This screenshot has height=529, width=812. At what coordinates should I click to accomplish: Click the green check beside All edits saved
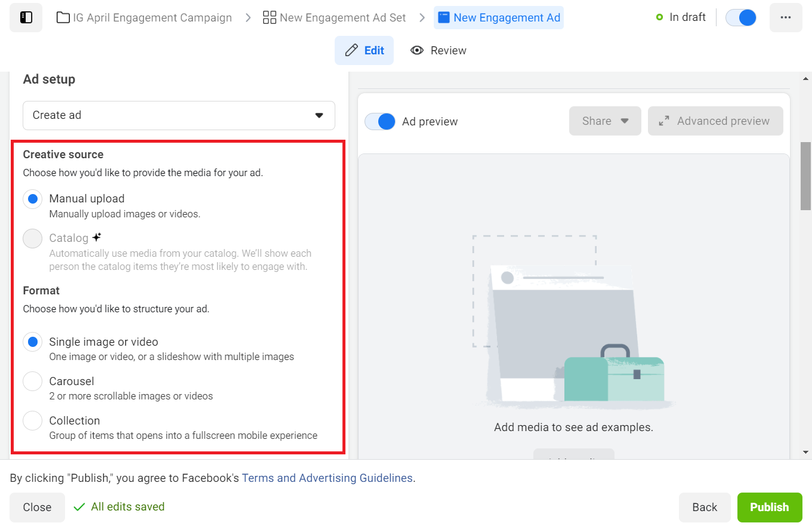[79, 506]
